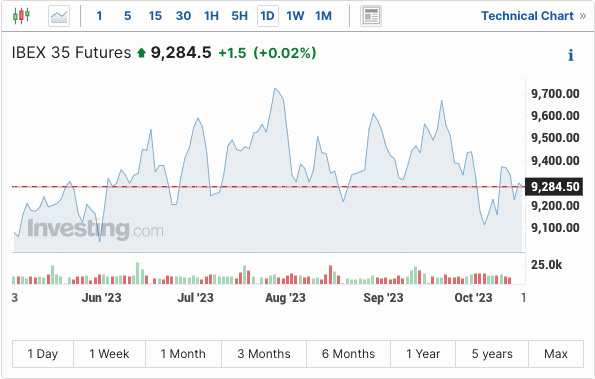Viewport: 595px width, 379px height.
Task: Select the 5H interval
Action: click(x=239, y=16)
